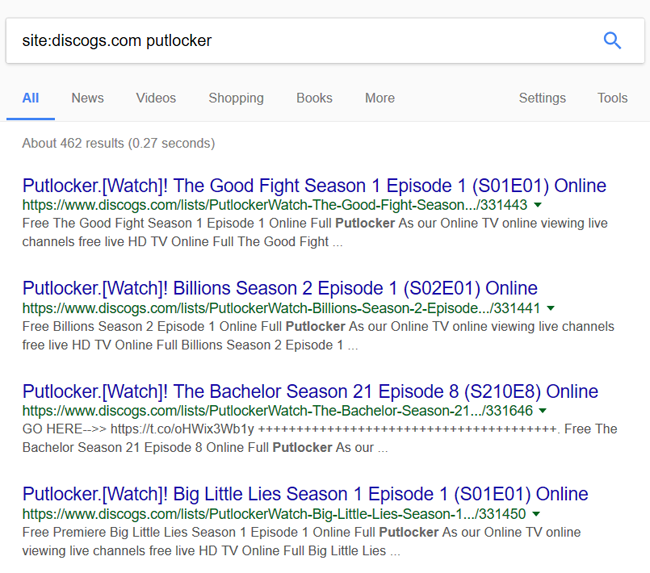Expand dropdown arrow beside URL ending 331450
This screenshot has height=573, width=650.
[x=536, y=514]
